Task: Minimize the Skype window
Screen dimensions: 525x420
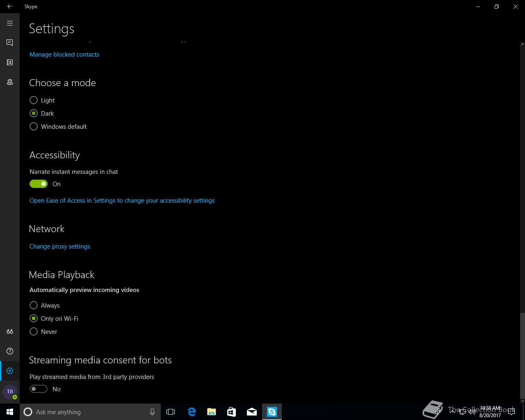Action: point(478,7)
